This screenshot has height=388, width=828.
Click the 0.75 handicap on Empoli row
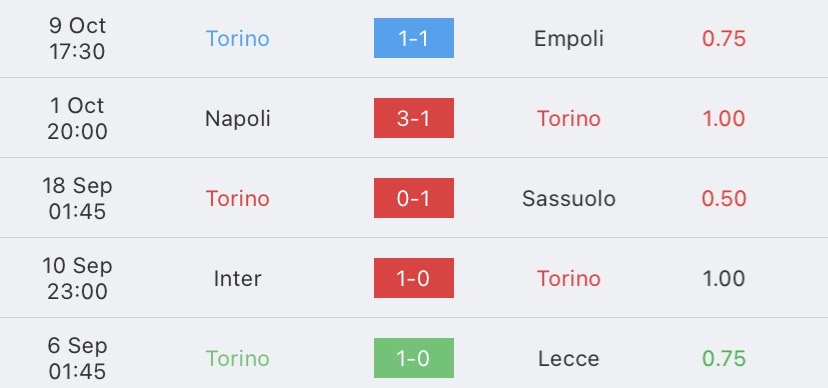pos(724,39)
